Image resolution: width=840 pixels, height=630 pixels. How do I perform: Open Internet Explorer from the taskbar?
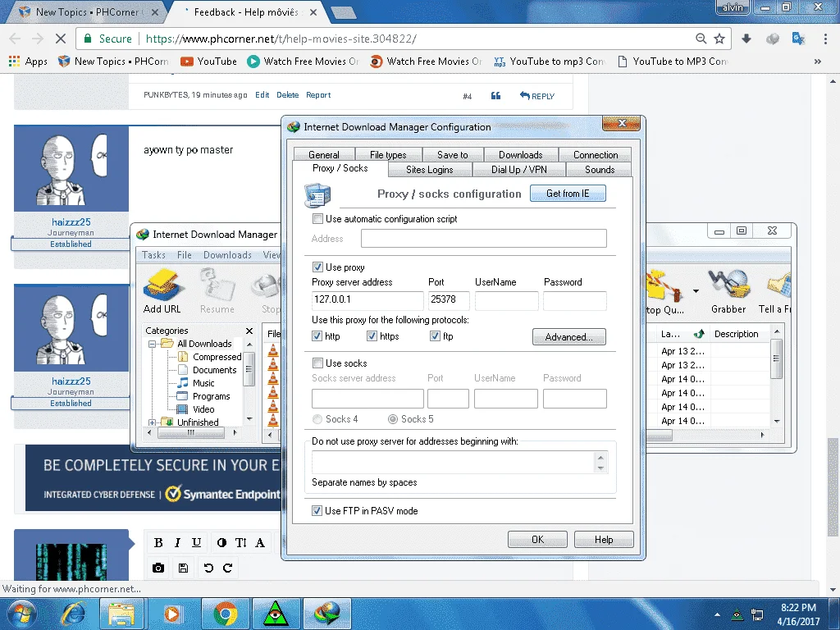pyautogui.click(x=73, y=614)
